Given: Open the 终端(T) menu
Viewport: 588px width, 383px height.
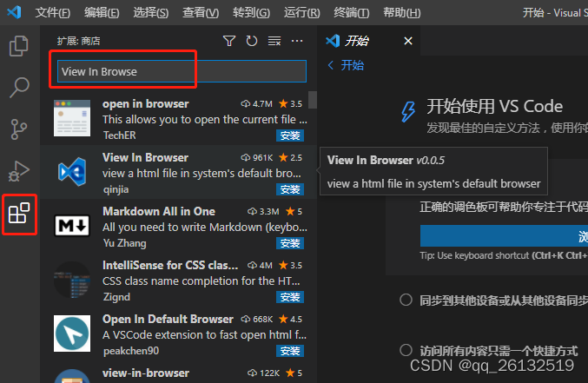Looking at the screenshot, I should (x=352, y=13).
